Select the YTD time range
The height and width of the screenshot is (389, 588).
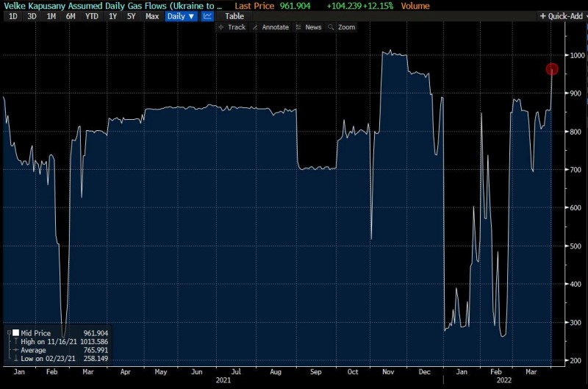coord(91,16)
